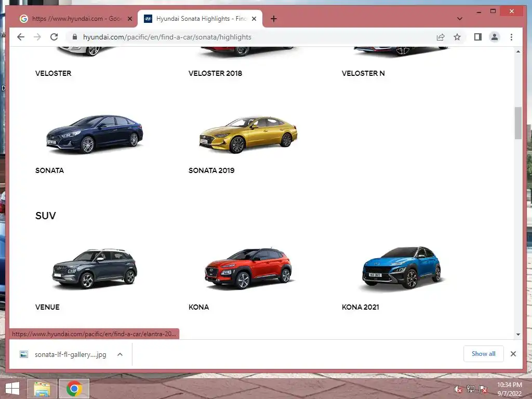
Task: Click the SUV section heading
Action: click(46, 216)
